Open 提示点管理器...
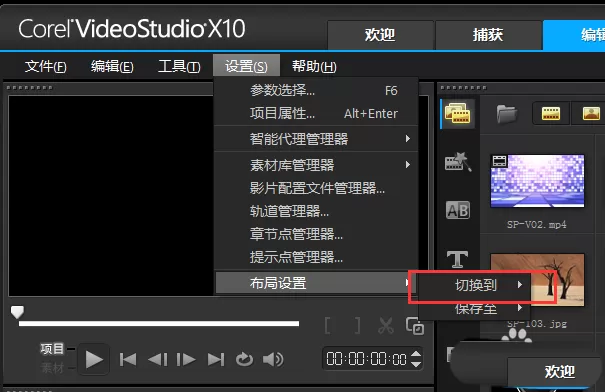 tap(316, 257)
